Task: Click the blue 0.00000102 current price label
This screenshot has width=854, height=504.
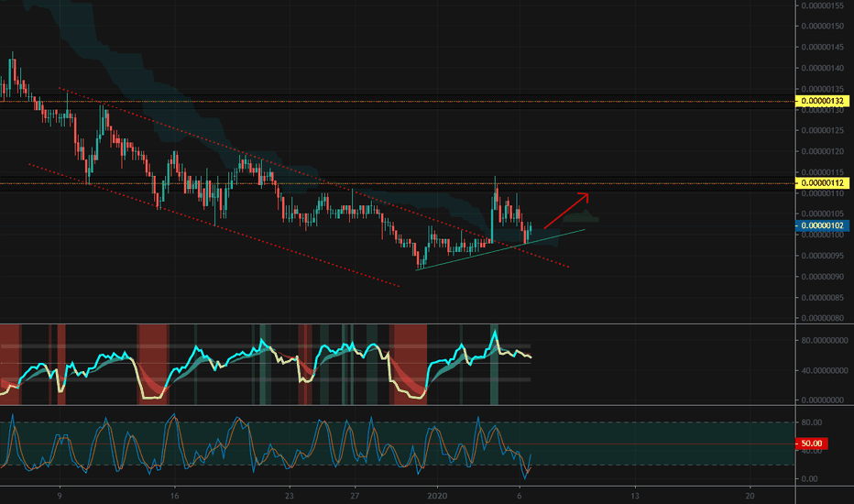Action: [822, 225]
